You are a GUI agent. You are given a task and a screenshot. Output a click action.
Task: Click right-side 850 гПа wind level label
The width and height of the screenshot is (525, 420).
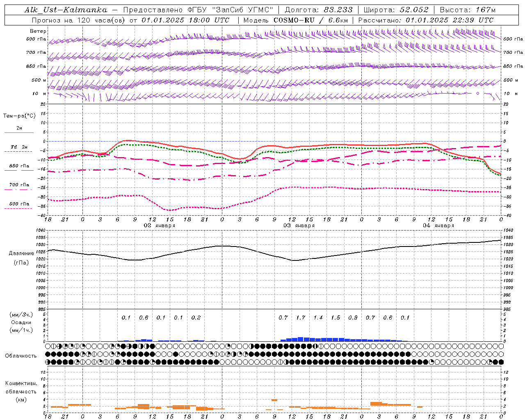[x=513, y=66]
